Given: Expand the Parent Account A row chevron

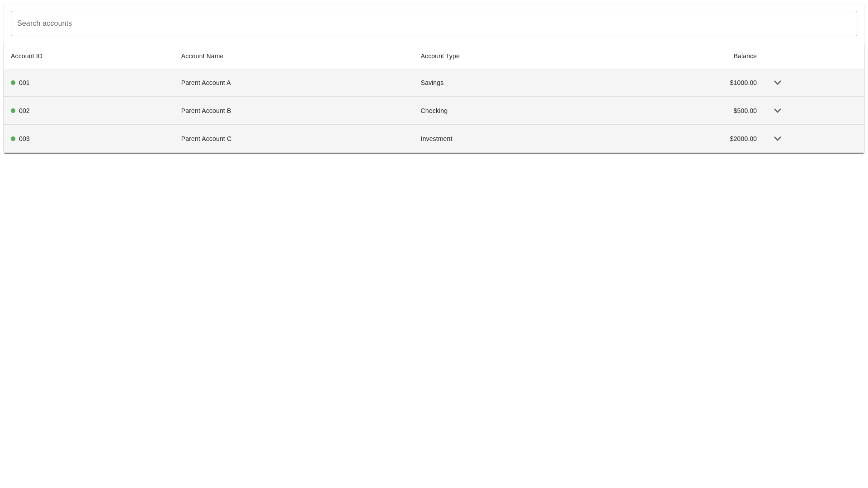Looking at the screenshot, I should 777,83.
